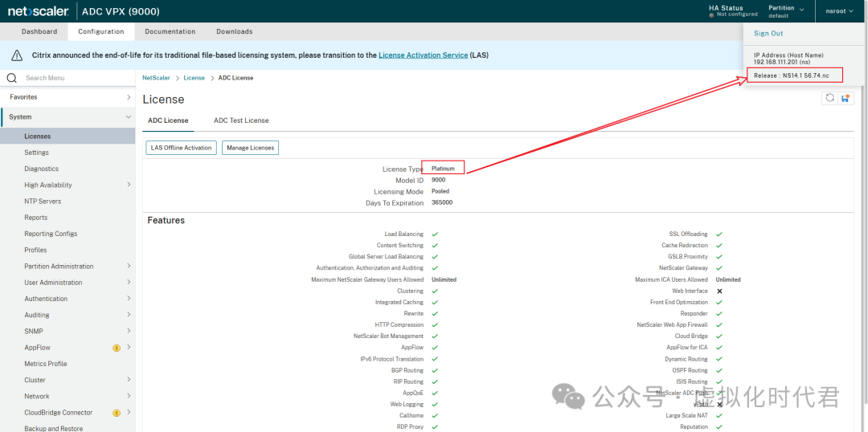
Task: Expand Network submenu
Action: tap(129, 396)
